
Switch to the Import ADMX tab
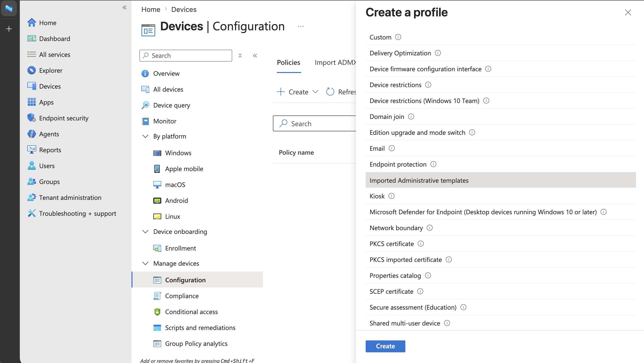point(335,62)
